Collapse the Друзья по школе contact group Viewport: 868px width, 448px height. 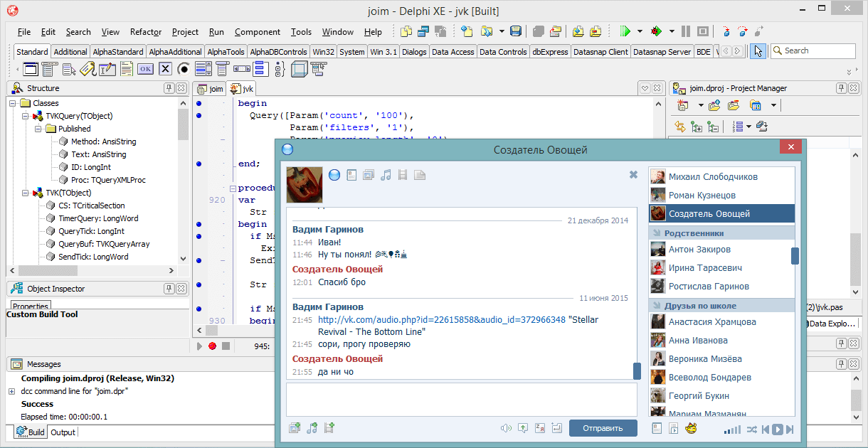(x=656, y=306)
